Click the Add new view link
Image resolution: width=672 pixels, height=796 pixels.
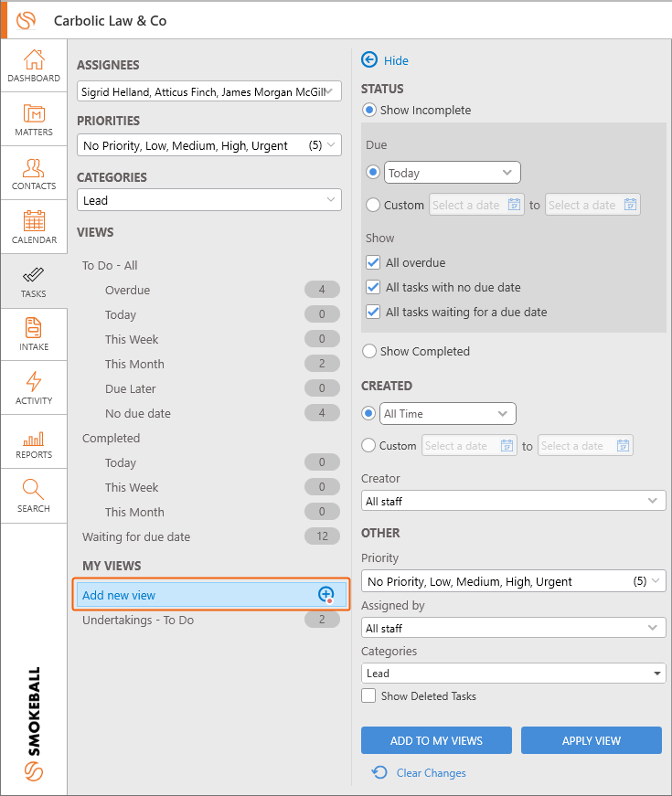pos(119,595)
